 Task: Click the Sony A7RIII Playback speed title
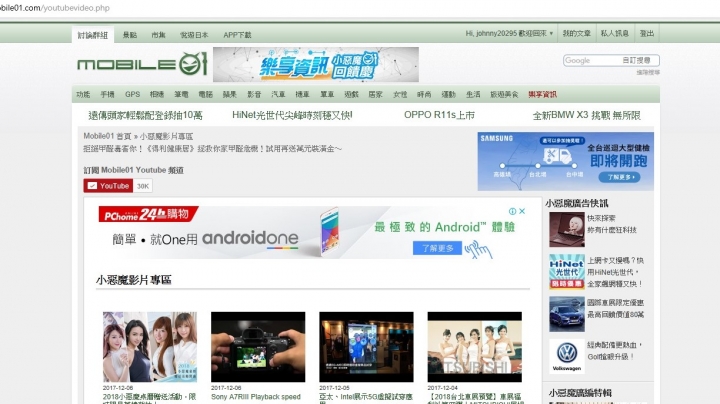[256, 397]
